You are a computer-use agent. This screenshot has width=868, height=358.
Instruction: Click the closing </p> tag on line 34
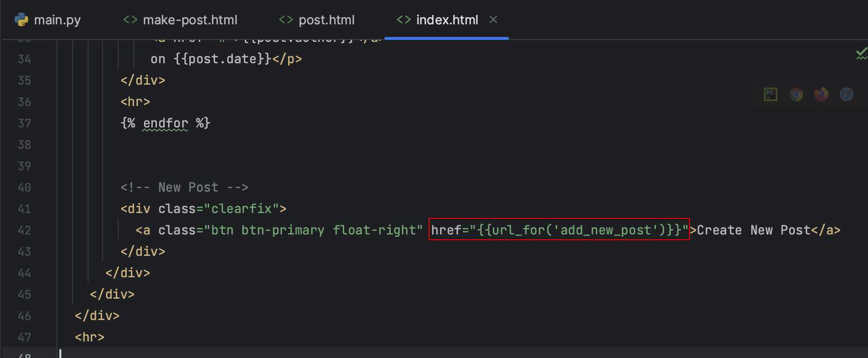click(287, 59)
